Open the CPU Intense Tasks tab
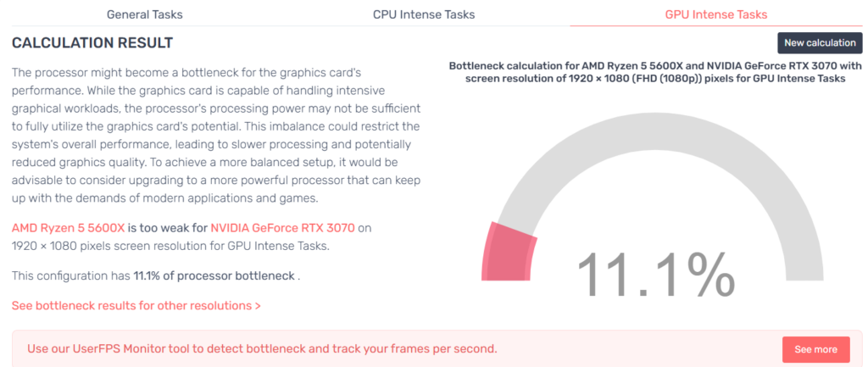Screen dimensions: 868x367 [x=424, y=14]
